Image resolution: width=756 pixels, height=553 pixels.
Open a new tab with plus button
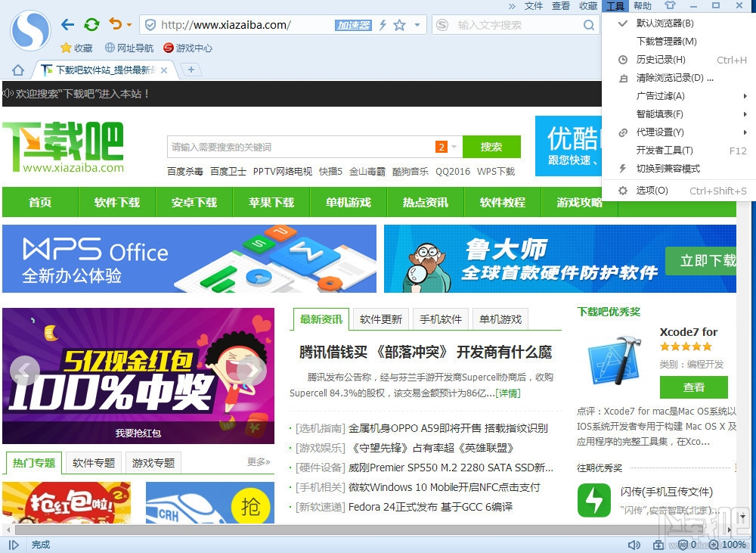coord(191,70)
